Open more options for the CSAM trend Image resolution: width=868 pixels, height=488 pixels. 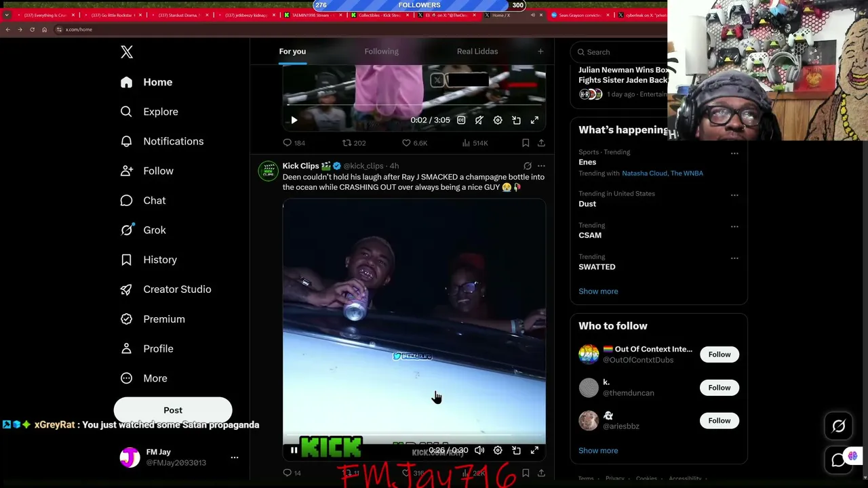(x=734, y=226)
